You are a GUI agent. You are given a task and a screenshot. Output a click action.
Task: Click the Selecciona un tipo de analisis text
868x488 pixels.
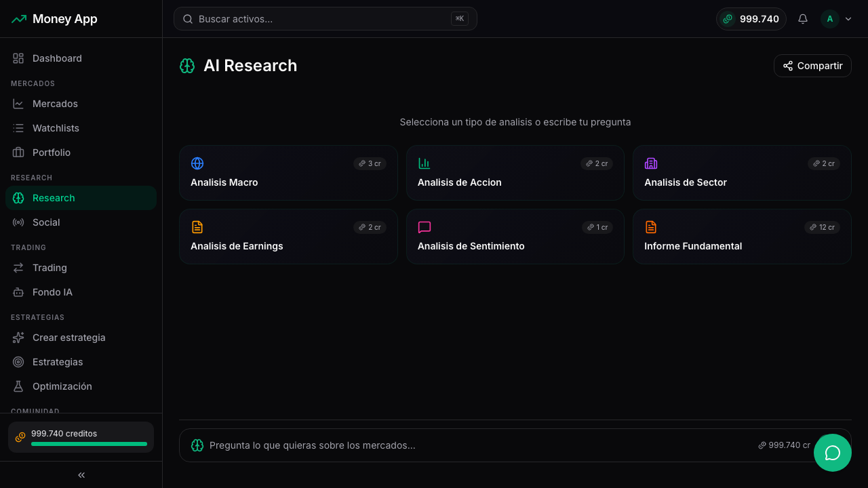[x=515, y=122]
